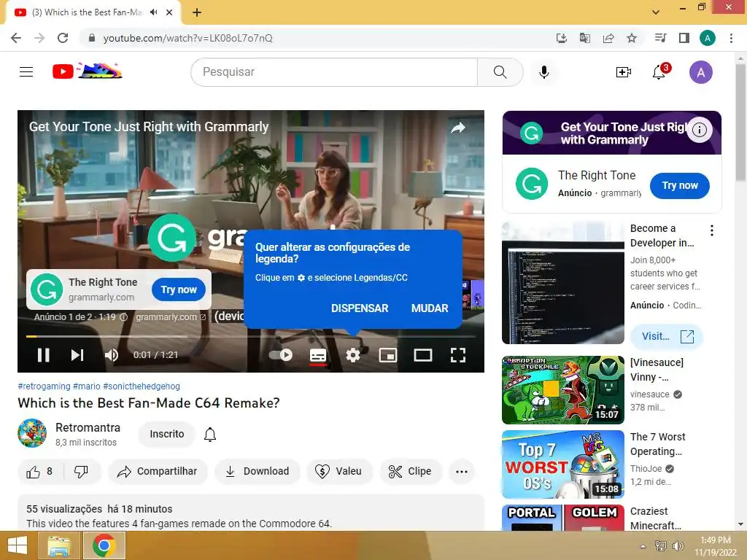Image resolution: width=747 pixels, height=560 pixels.
Task: Open the YouTube hamburger guide menu
Action: click(26, 72)
